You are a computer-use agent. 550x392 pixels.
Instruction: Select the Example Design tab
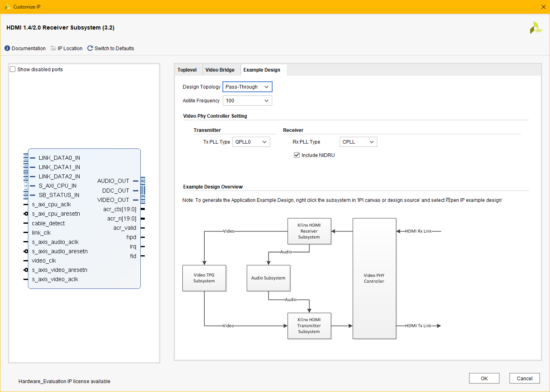pyautogui.click(x=262, y=70)
